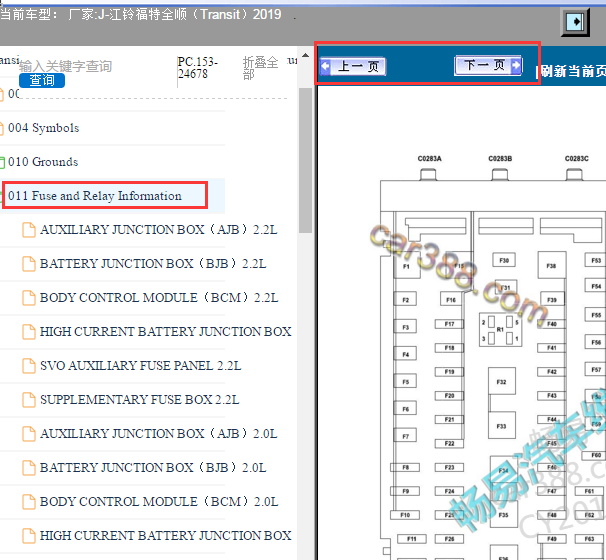Click relay R1 in fuse diagram
606x560 pixels.
coord(500,329)
